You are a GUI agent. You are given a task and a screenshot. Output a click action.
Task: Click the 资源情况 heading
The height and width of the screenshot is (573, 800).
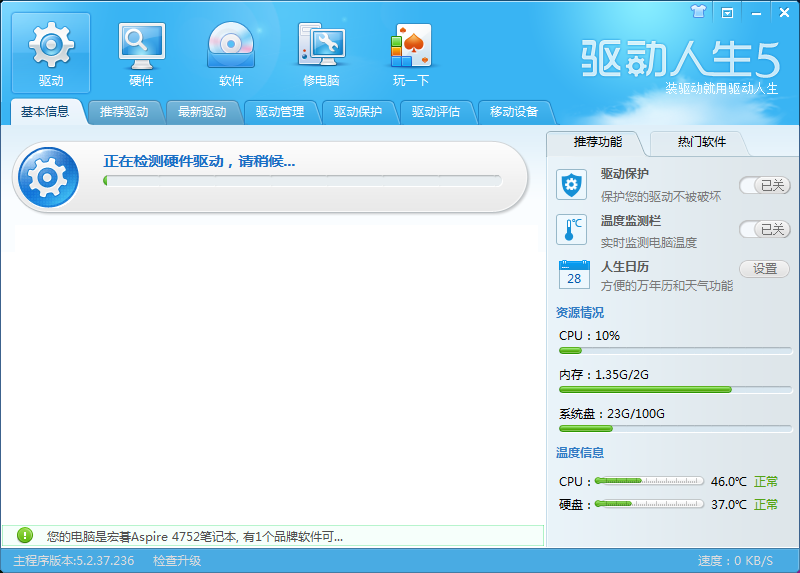580,312
